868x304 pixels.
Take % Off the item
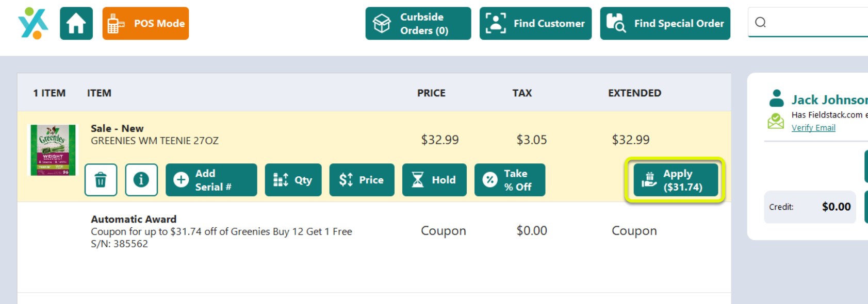510,180
